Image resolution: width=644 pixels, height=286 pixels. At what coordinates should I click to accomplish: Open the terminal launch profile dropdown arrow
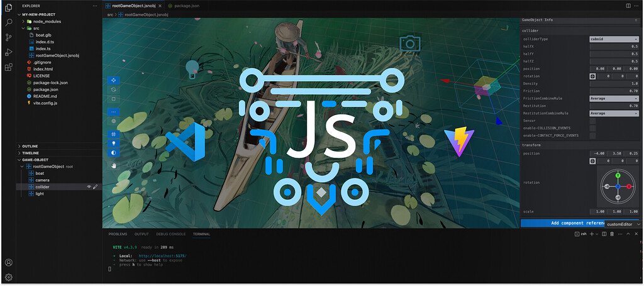[597, 234]
